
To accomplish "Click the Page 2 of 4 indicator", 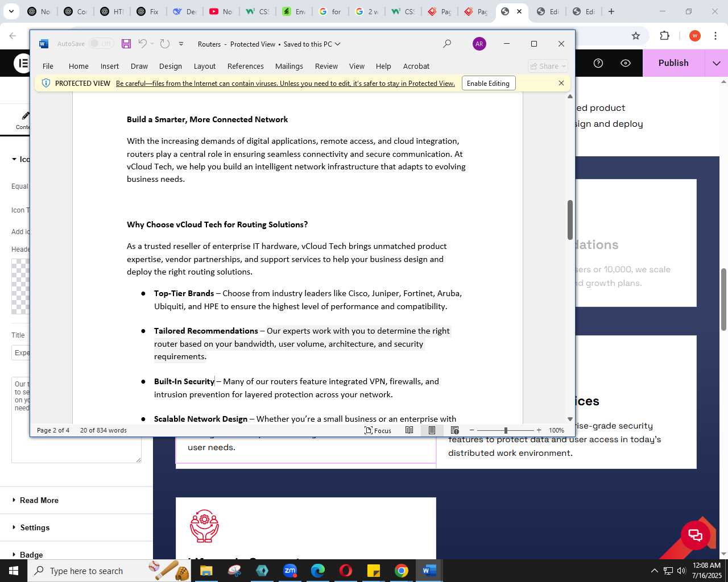I will pos(53,430).
